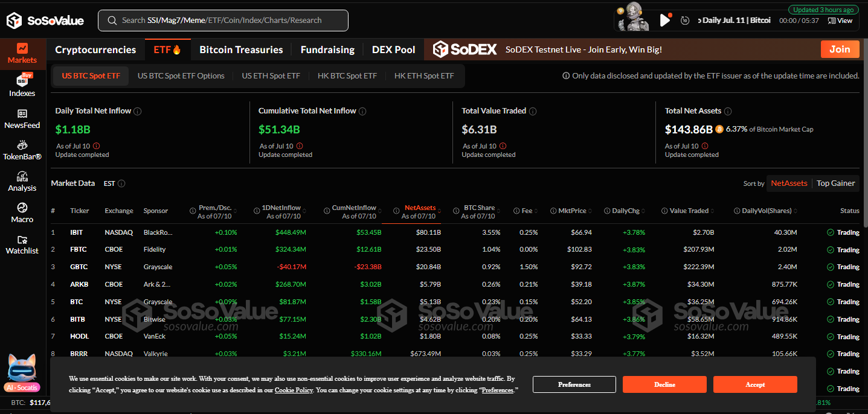Click the Bitcoin icon beside Total Net Assets
Screen dimensions: 868x414
pos(719,129)
